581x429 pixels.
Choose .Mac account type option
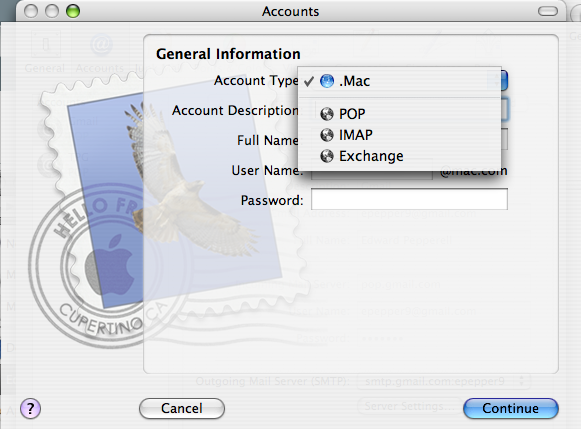399,81
